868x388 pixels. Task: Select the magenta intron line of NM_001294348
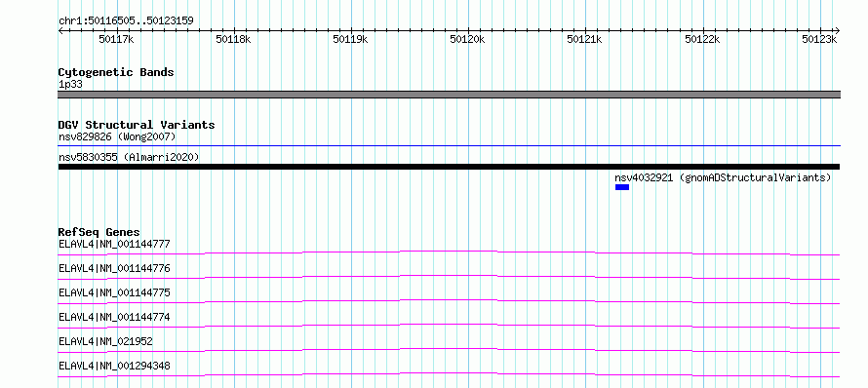coord(449,374)
